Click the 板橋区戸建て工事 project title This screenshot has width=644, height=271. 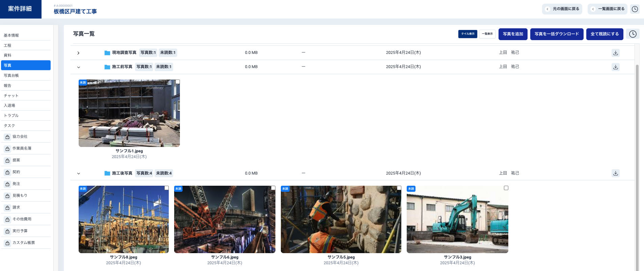click(75, 11)
